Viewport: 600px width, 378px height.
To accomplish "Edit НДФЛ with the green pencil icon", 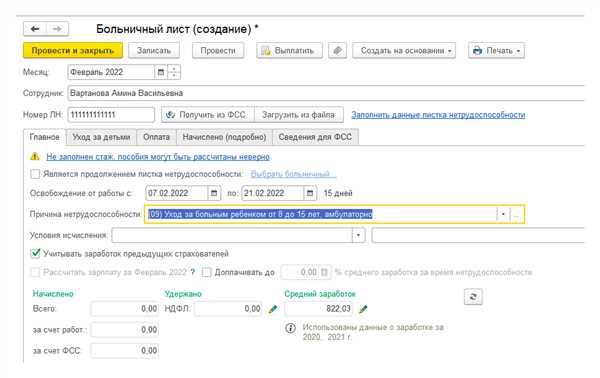I will click(273, 309).
